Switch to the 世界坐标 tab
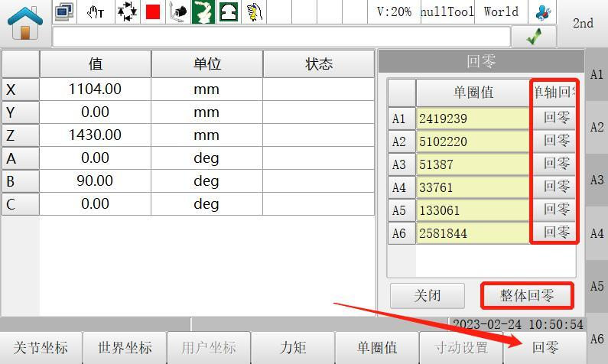Viewport: 608px width, 364px height. 125,347
